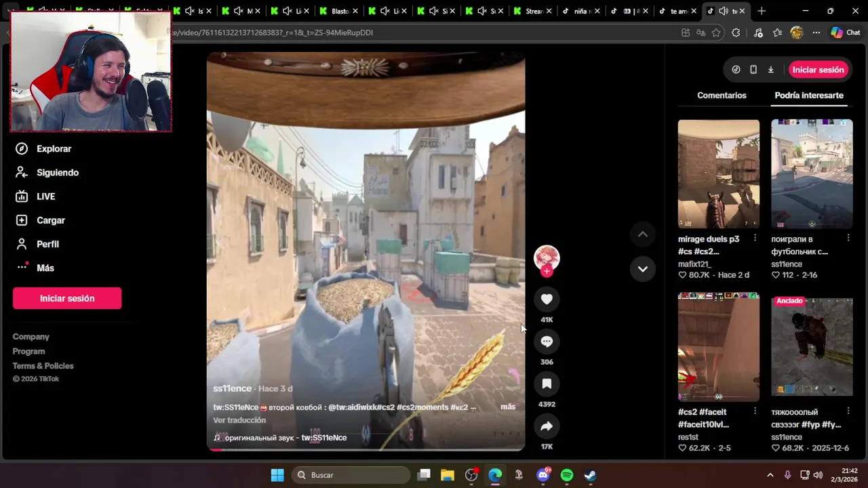
Task: Open ss11ence creator name on video
Action: (x=232, y=388)
